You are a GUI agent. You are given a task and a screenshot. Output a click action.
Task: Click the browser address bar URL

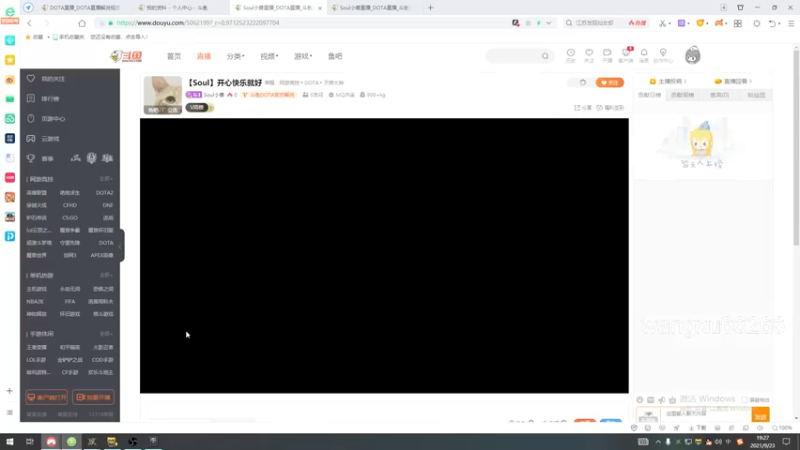(197, 23)
